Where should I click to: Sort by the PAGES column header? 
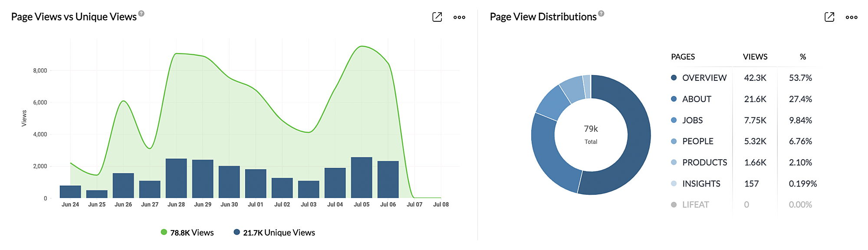[x=683, y=57]
